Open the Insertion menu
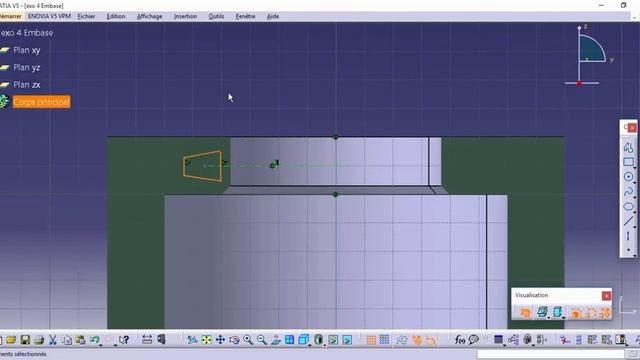The height and width of the screenshot is (360, 640). tap(185, 16)
